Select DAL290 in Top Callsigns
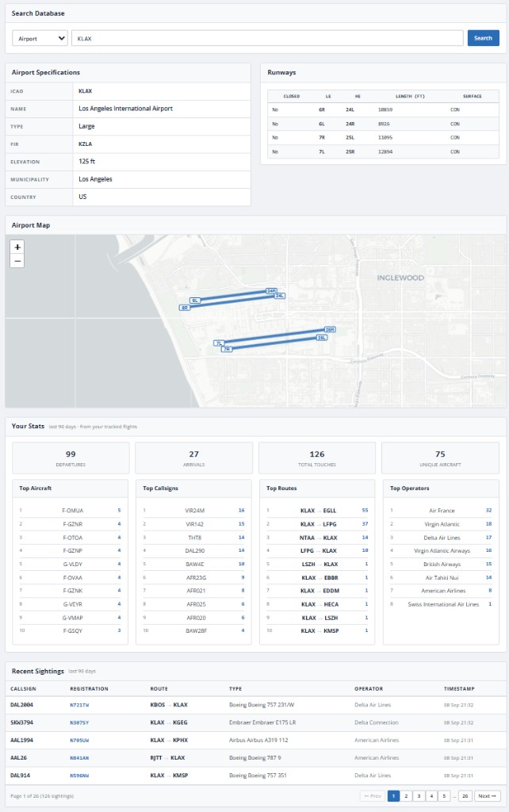The width and height of the screenshot is (509, 812). pos(193,550)
